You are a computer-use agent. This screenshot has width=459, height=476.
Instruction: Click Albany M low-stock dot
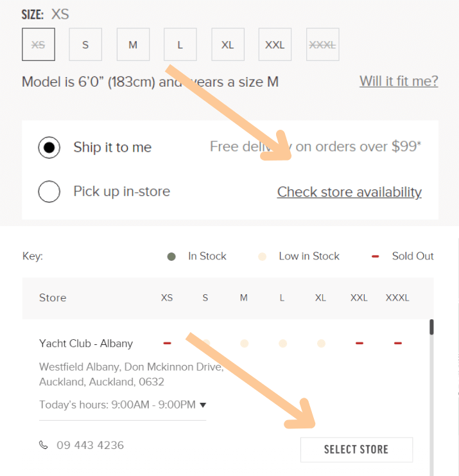pos(244,343)
